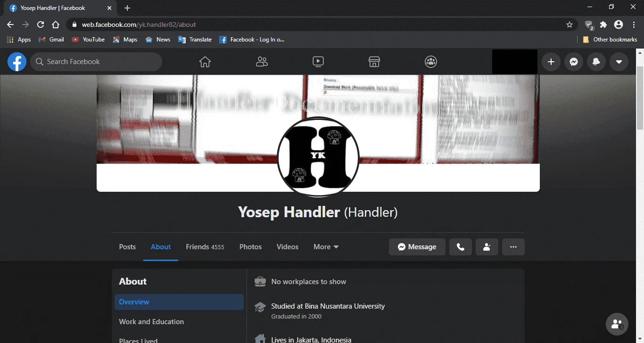Click the Create plus icon
Viewport: 644px width, 343px height.
pos(551,62)
